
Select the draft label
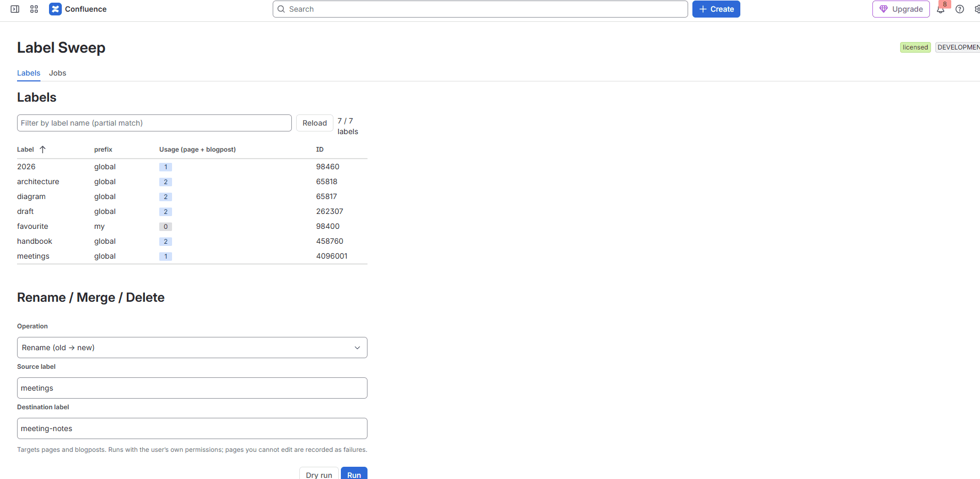(x=26, y=211)
